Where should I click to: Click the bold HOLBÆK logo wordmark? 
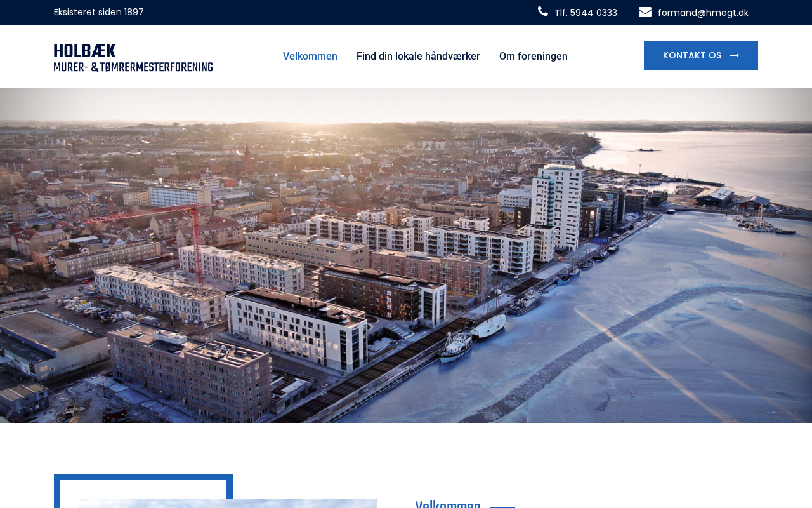coord(85,51)
